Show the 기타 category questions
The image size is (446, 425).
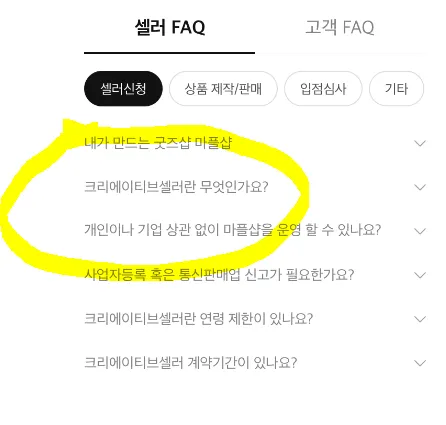(x=396, y=89)
